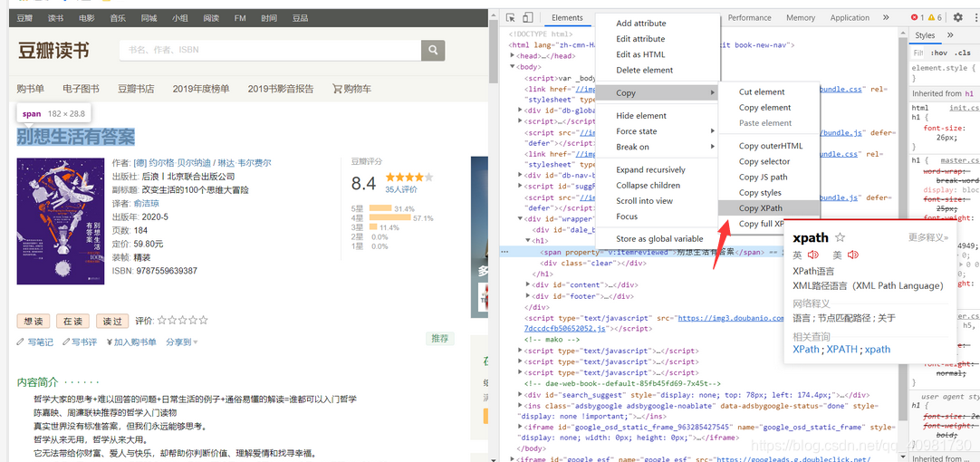The image size is (980, 462).
Task: Toggle the device toolbar icon
Action: (x=528, y=17)
